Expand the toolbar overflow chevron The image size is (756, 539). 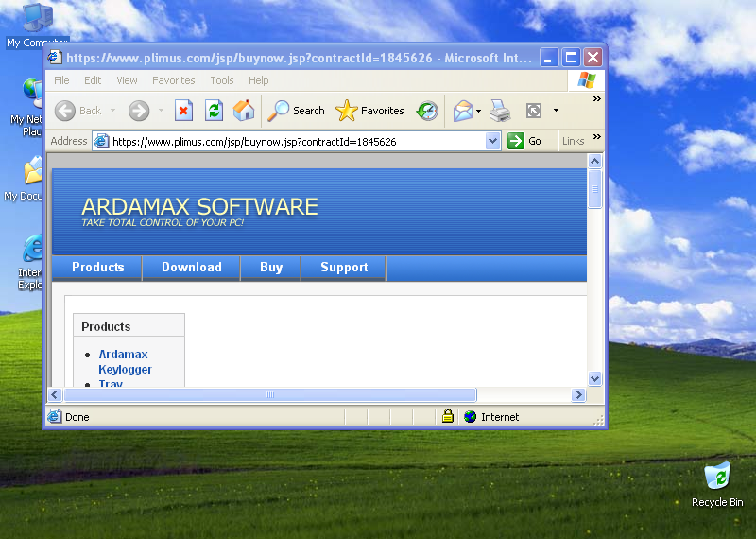point(597,99)
